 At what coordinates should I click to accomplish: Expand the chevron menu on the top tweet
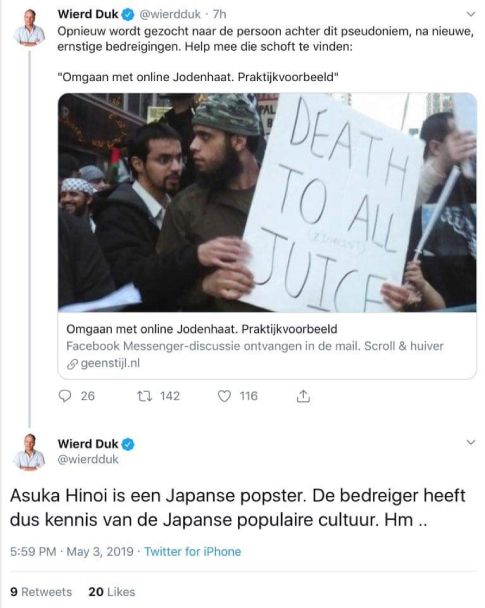coord(471,14)
